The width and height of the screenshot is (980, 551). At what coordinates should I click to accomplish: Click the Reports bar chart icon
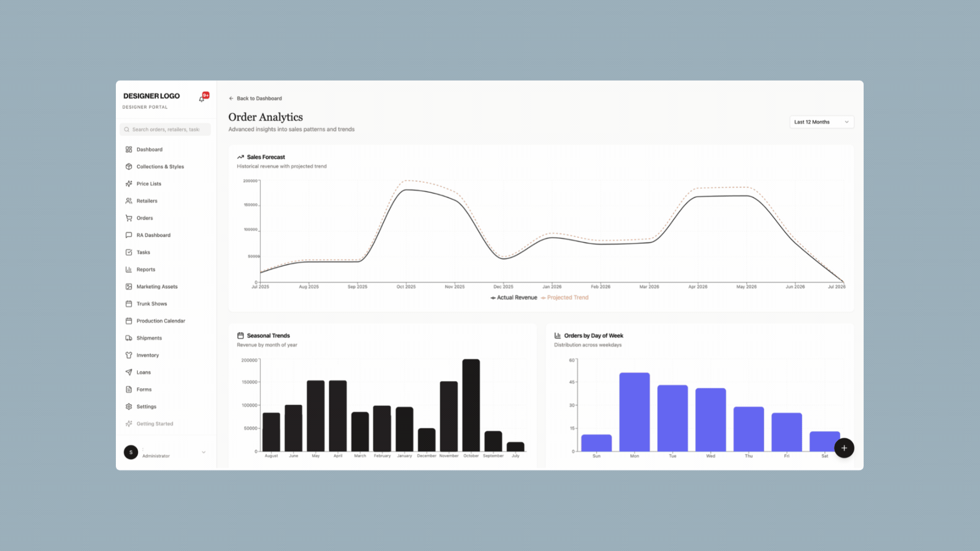click(129, 269)
